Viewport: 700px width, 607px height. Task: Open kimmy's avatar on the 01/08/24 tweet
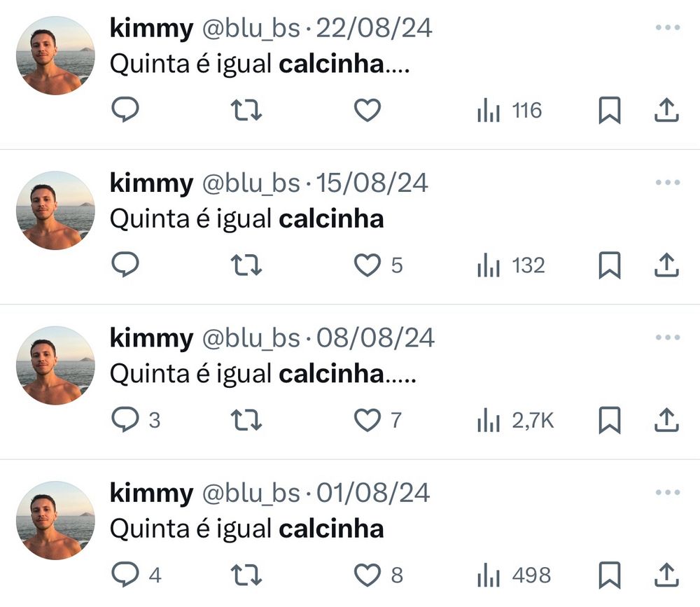pyautogui.click(x=55, y=520)
